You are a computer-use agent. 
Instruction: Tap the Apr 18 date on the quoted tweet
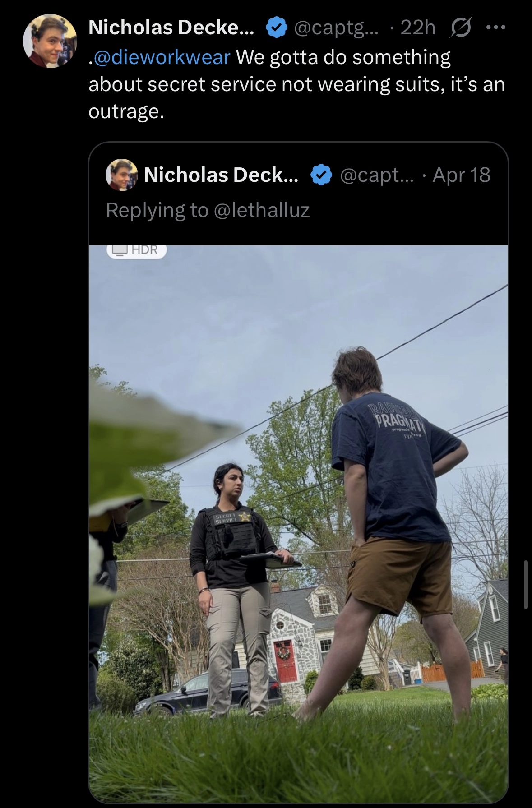pyautogui.click(x=461, y=175)
